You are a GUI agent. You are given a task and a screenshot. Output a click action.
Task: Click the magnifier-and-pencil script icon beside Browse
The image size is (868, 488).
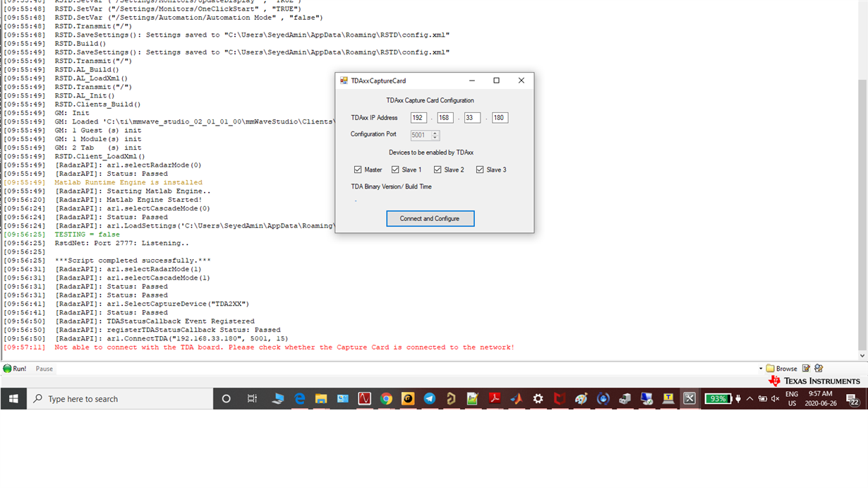click(819, 369)
